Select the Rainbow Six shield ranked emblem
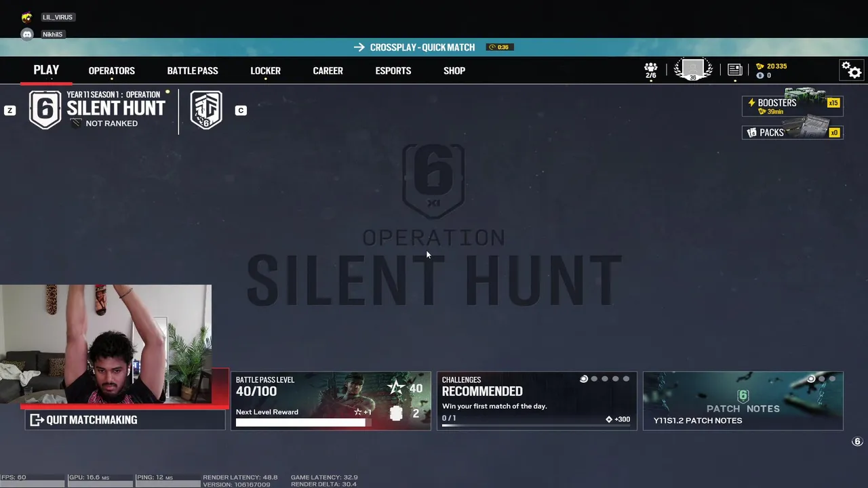 45,110
